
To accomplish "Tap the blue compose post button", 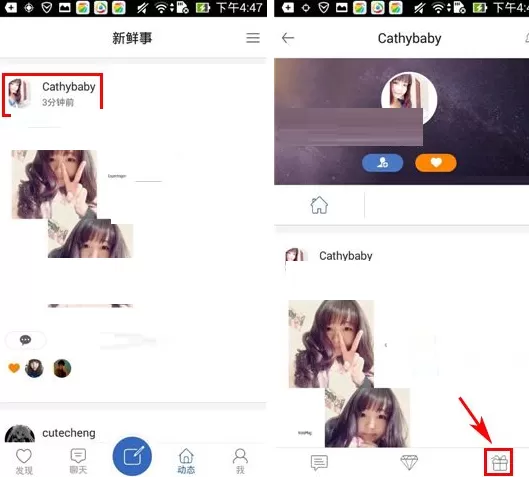I will tap(132, 456).
